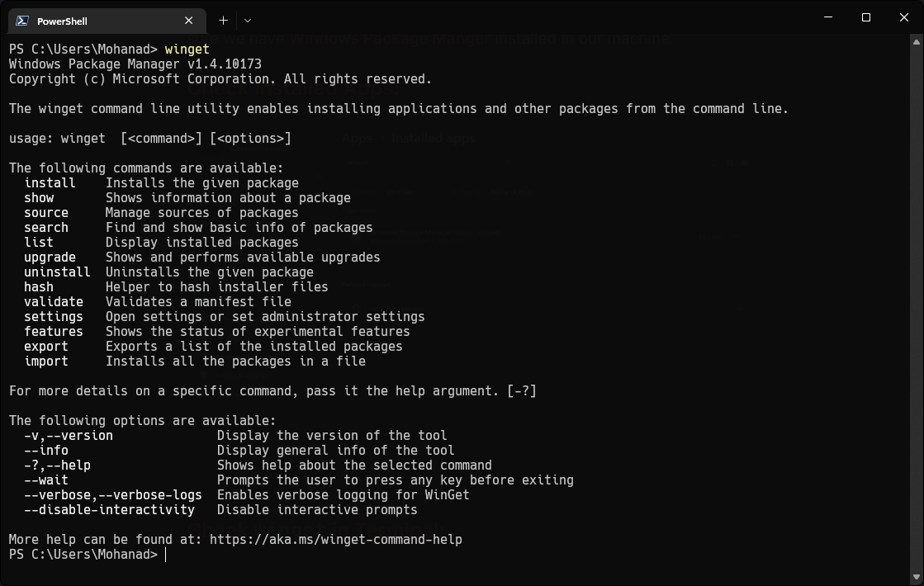Open the tab dropdown chevron

point(248,20)
